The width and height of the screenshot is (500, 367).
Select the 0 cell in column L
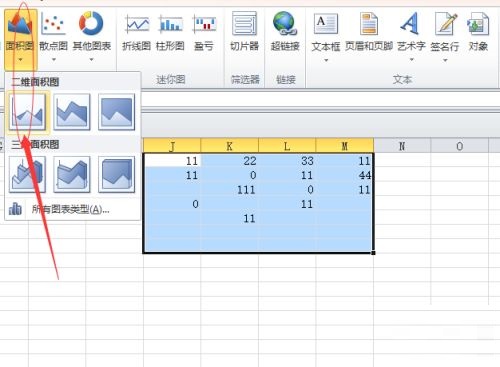287,190
